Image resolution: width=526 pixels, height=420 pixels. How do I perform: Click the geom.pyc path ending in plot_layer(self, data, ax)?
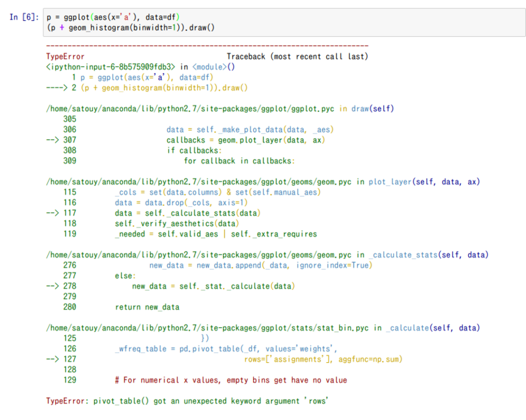click(263, 182)
